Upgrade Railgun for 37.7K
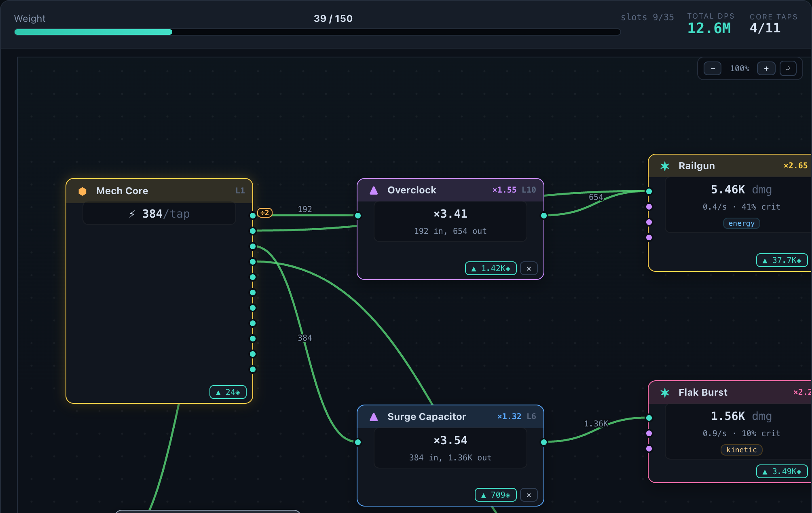Viewport: 812px width, 513px height. coord(782,260)
